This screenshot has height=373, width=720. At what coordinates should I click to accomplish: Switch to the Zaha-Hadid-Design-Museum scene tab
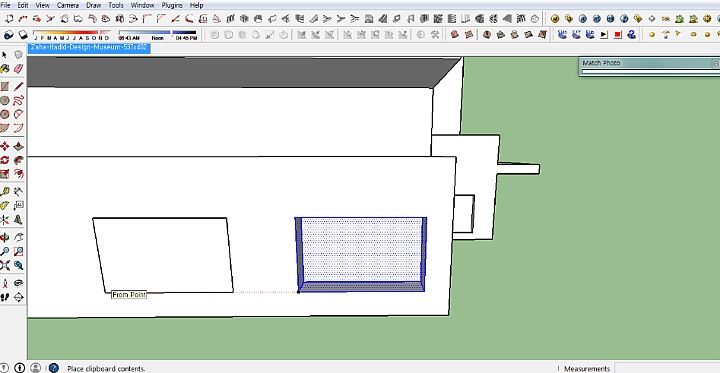[x=89, y=47]
